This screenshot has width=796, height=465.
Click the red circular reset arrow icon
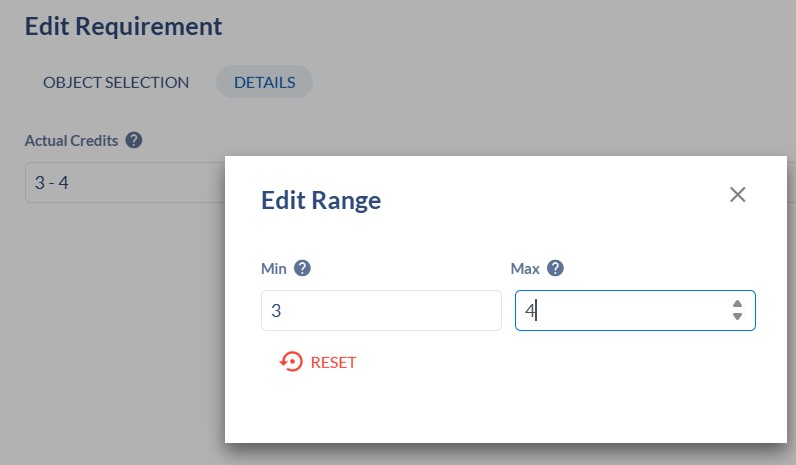pyautogui.click(x=291, y=362)
